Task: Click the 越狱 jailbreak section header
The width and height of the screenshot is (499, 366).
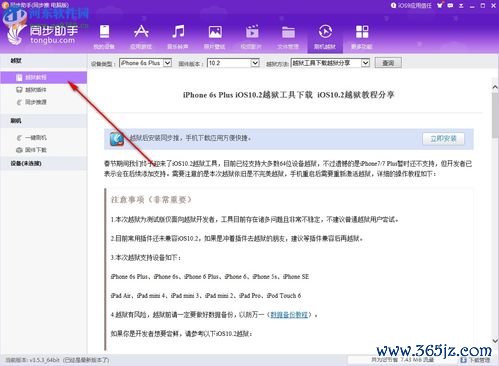Action: point(16,61)
